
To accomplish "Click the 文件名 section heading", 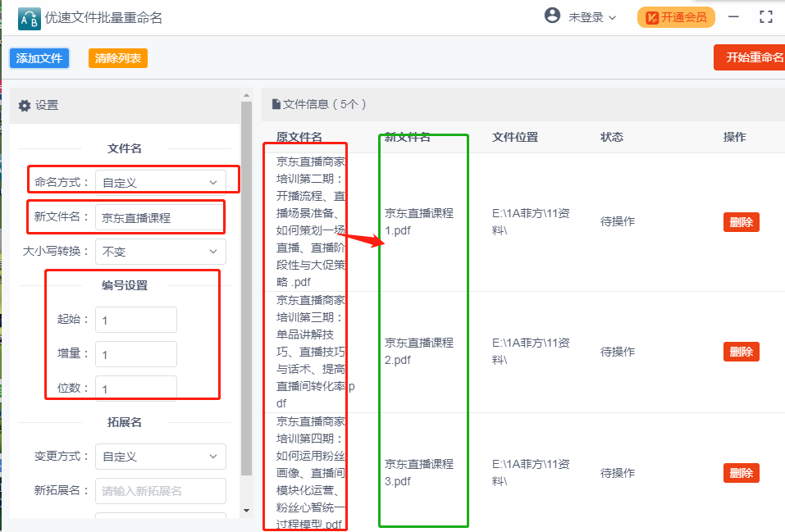I will coord(125,148).
